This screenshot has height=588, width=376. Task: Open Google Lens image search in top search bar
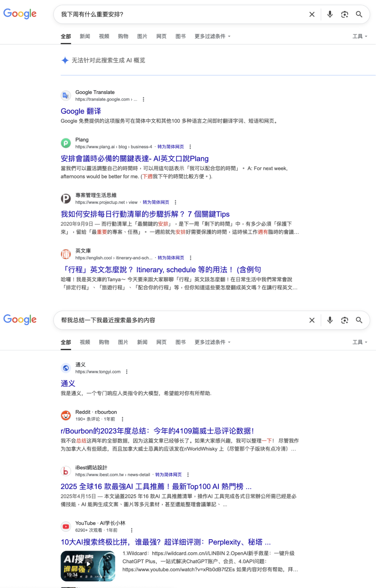pyautogui.click(x=345, y=14)
